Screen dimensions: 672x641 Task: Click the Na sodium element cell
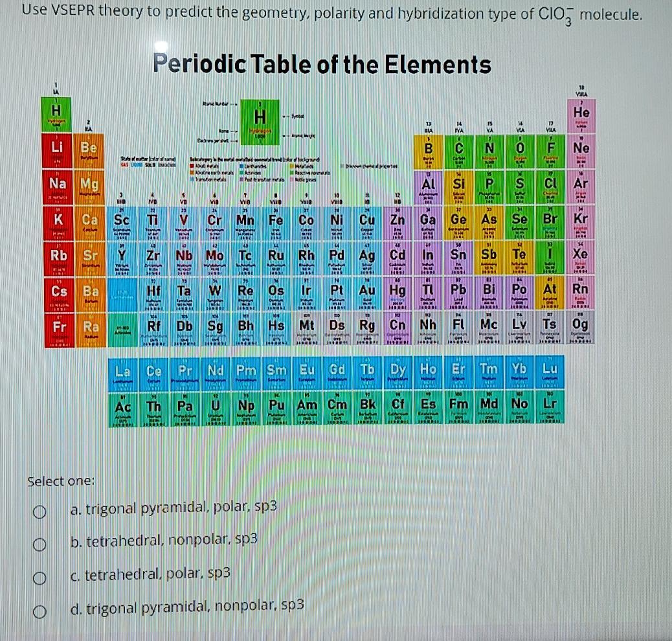58,187
